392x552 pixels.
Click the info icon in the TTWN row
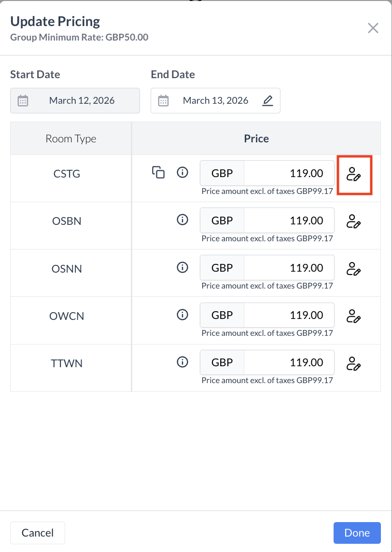point(182,362)
